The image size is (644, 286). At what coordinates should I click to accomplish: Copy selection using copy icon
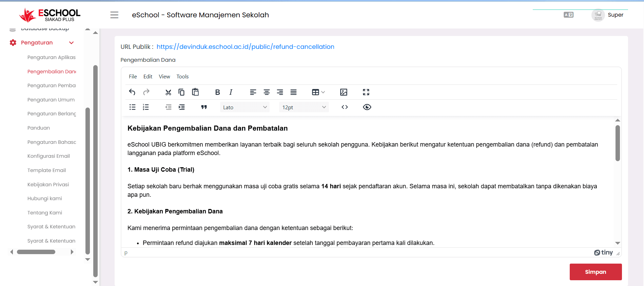(181, 92)
